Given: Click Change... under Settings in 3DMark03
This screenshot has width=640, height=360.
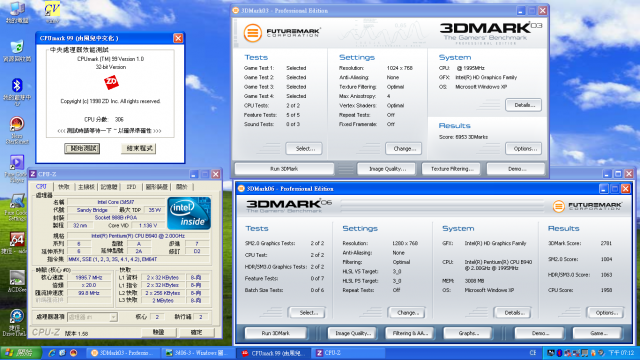Looking at the screenshot, I should 403,149.
